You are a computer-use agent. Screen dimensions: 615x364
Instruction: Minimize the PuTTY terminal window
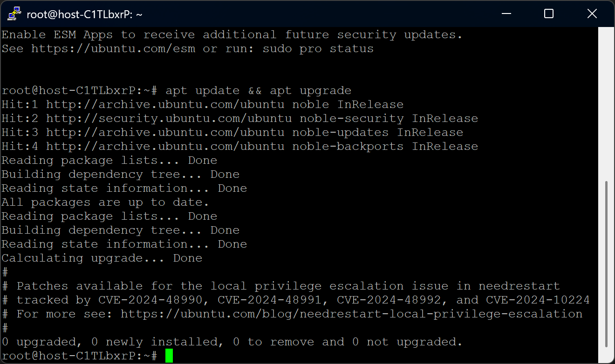pos(506,14)
